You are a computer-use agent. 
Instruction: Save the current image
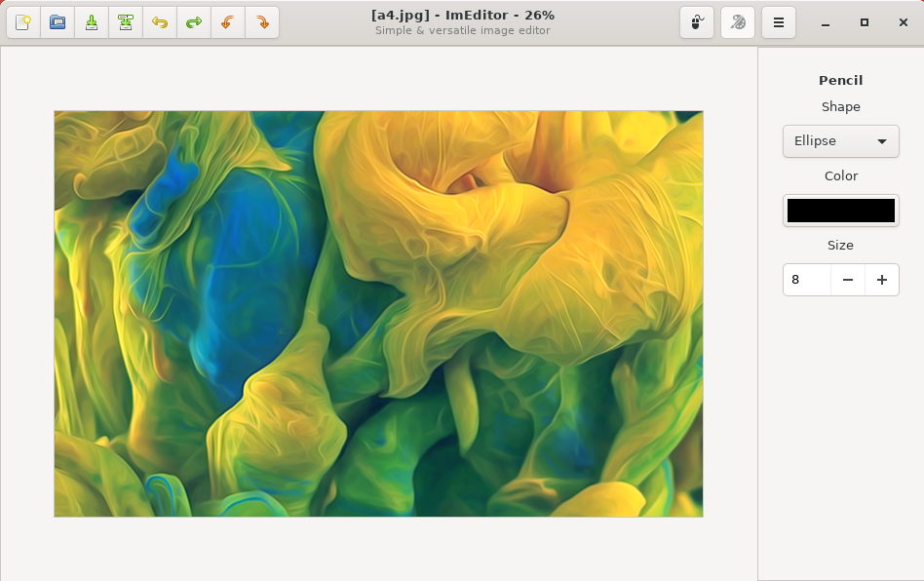[92, 22]
